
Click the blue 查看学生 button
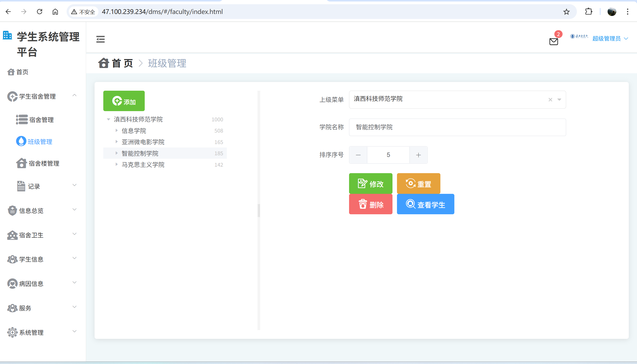click(425, 204)
